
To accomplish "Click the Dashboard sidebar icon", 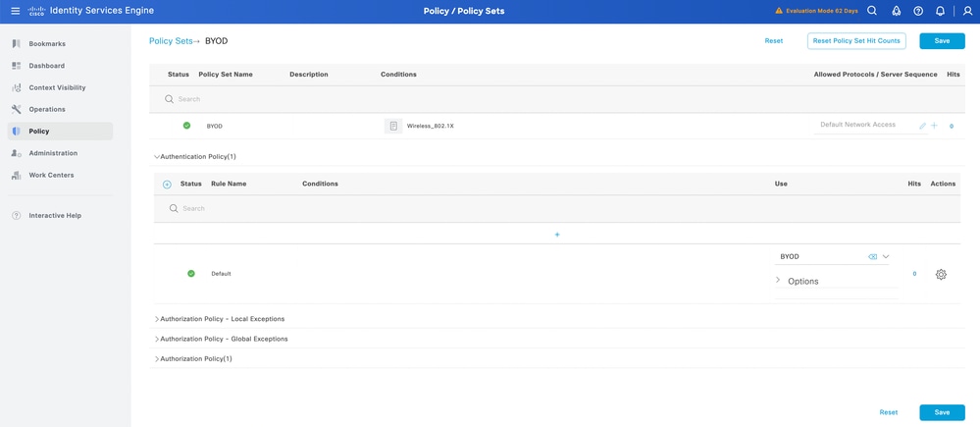I will pyautogui.click(x=17, y=66).
